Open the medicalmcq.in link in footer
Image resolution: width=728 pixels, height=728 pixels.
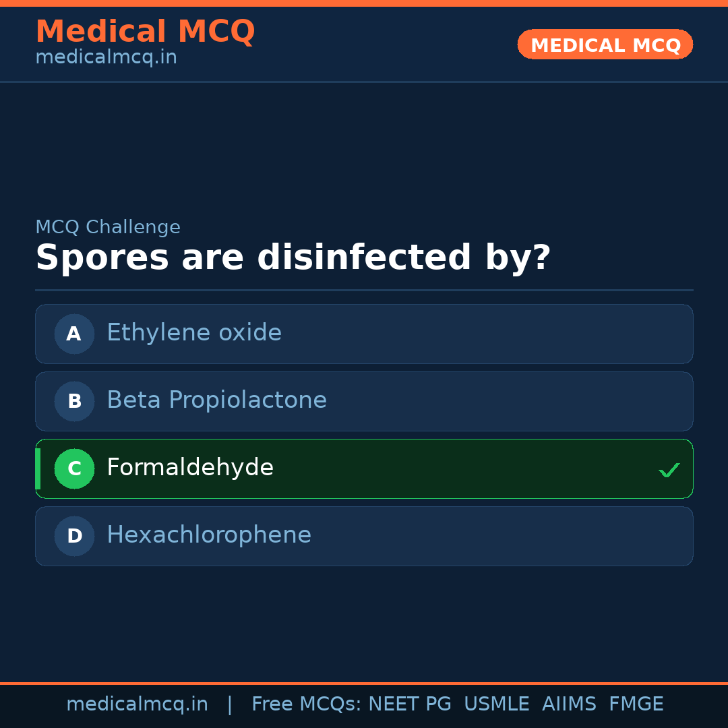137,704
